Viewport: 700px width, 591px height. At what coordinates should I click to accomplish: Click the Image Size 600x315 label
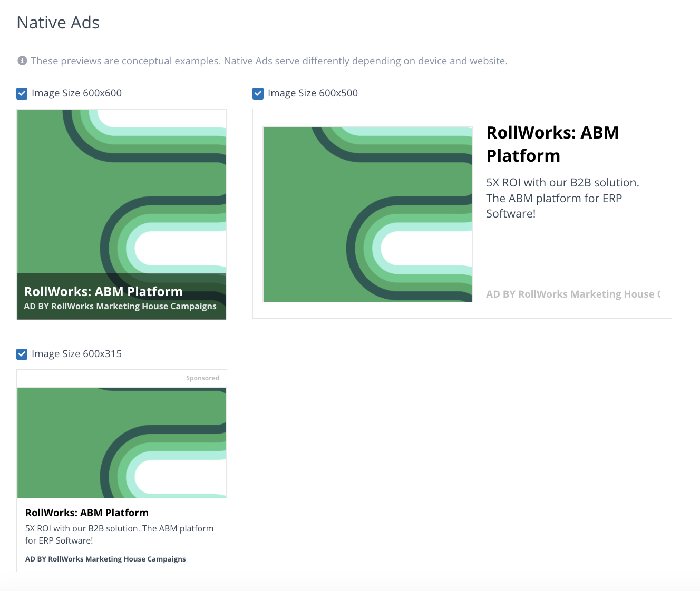point(76,354)
